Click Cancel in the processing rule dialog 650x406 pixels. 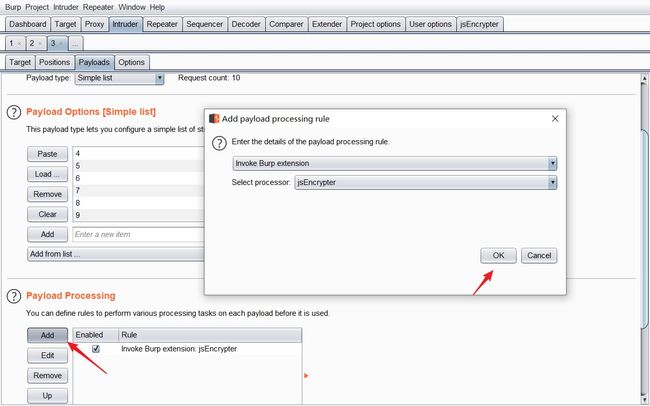pyautogui.click(x=539, y=255)
